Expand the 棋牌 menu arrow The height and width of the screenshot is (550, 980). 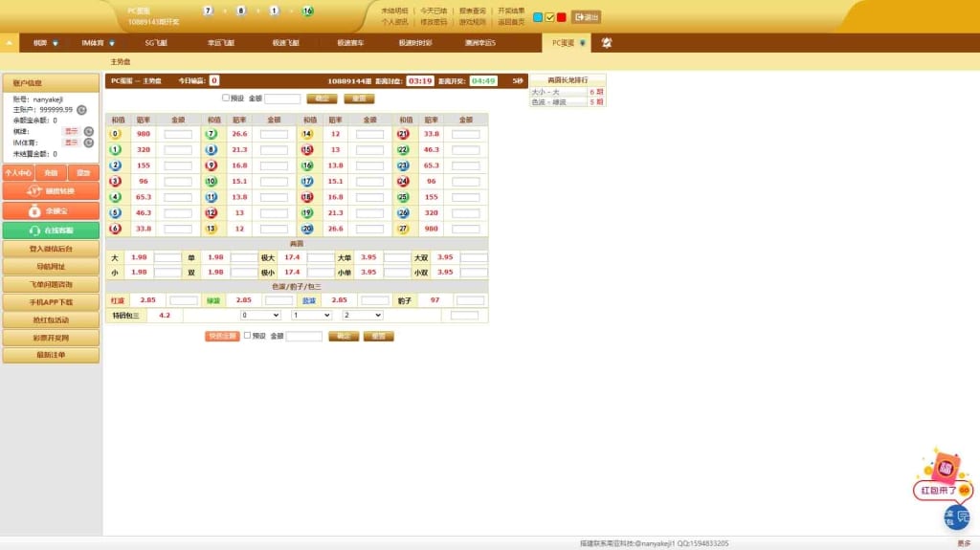coord(55,43)
